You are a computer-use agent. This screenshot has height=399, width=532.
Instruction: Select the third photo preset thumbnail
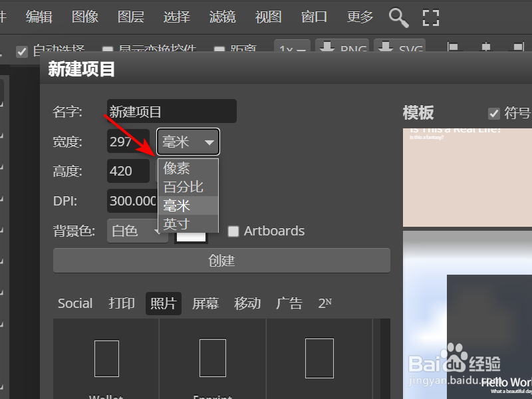(x=319, y=358)
